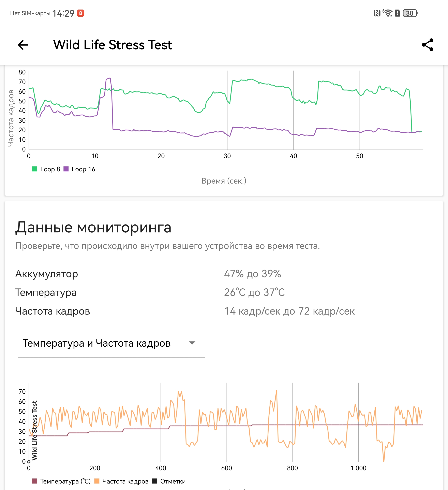448x490 pixels.
Task: Tap the share icon
Action: pyautogui.click(x=428, y=45)
